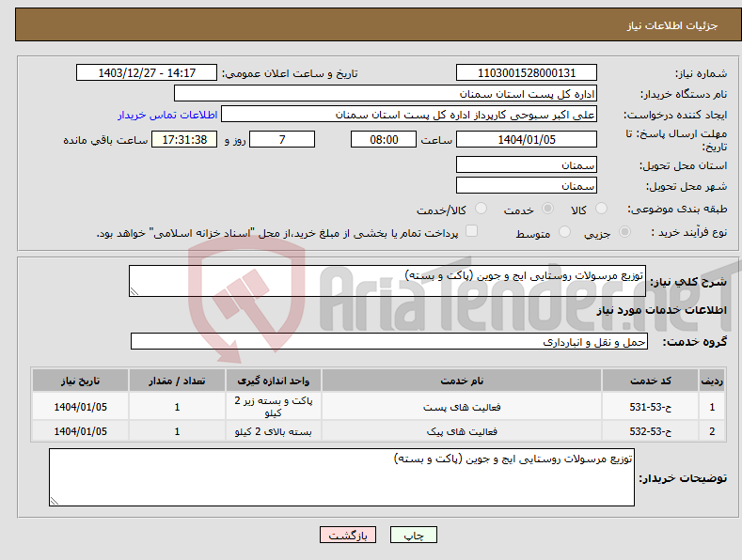Image resolution: width=742 pixels, height=560 pixels.
Task: Click the quantity cell of فعالیت های پیک row
Action: click(177, 431)
